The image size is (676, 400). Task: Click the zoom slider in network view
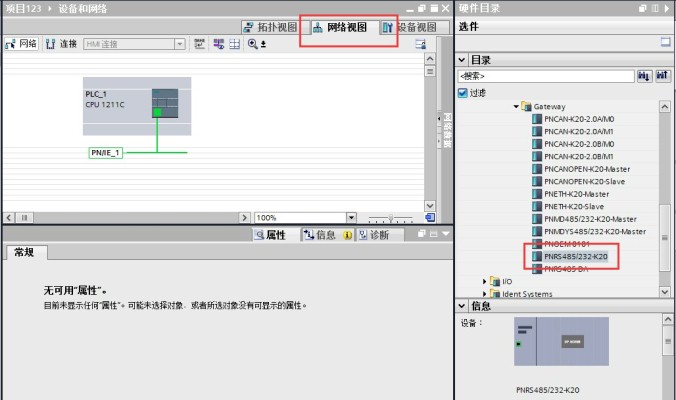390,217
